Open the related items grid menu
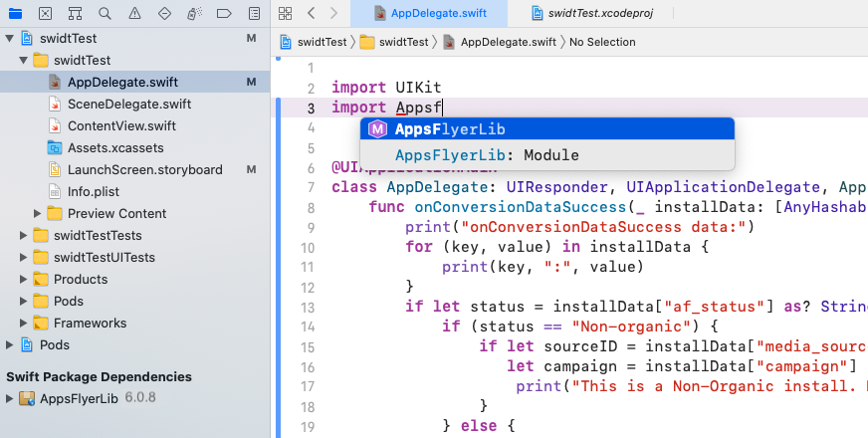This screenshot has height=438, width=868. pyautogui.click(x=285, y=13)
